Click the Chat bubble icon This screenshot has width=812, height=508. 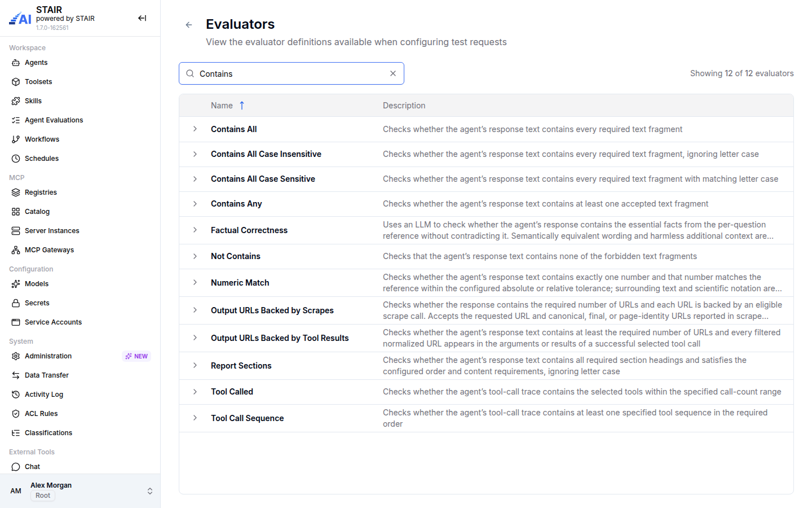click(16, 467)
